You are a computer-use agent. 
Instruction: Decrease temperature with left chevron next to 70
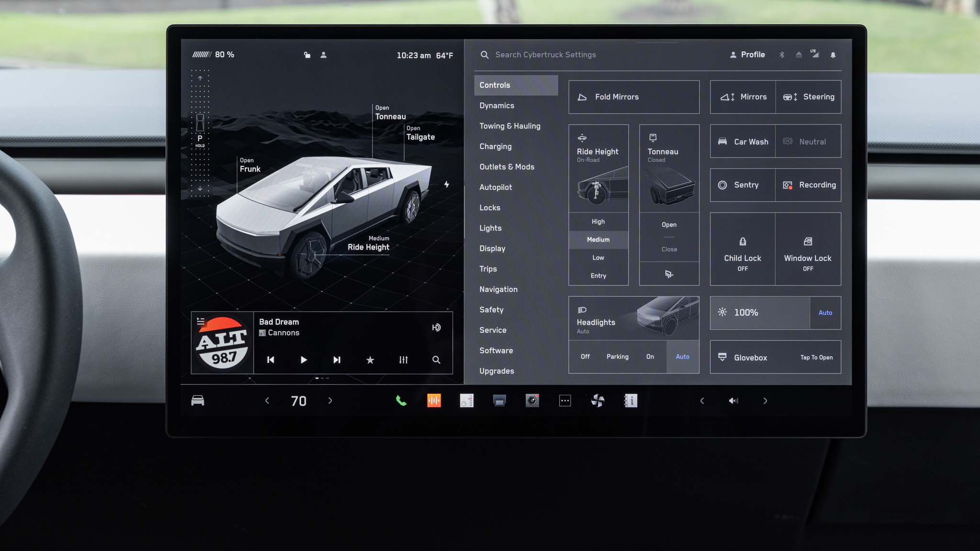click(267, 401)
